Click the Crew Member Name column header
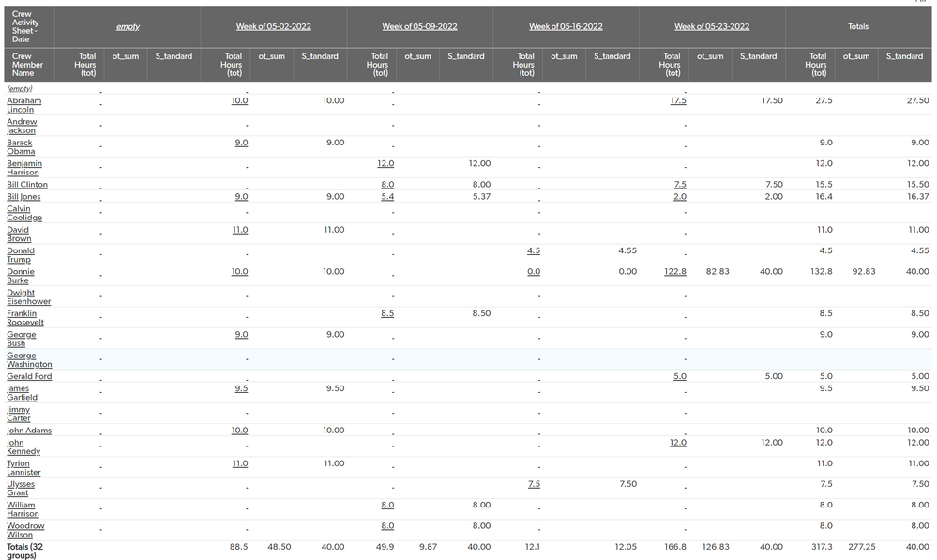 pos(27,65)
